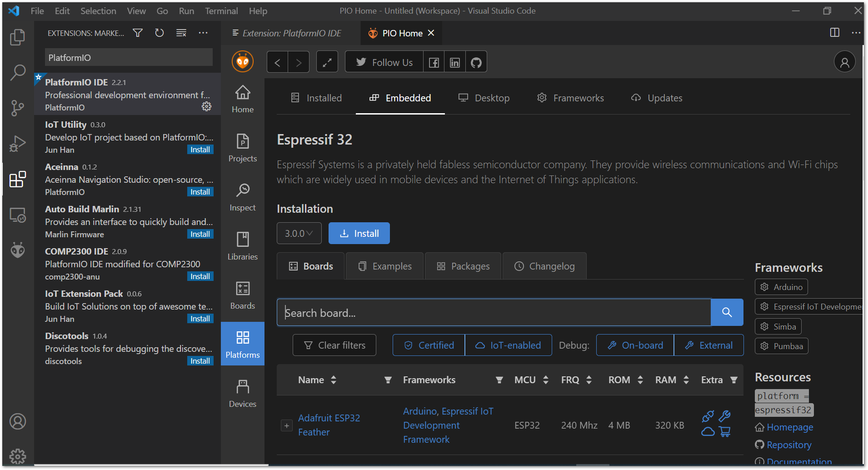The width and height of the screenshot is (868, 470).
Task: Switch to the Updates tab
Action: pyautogui.click(x=657, y=98)
